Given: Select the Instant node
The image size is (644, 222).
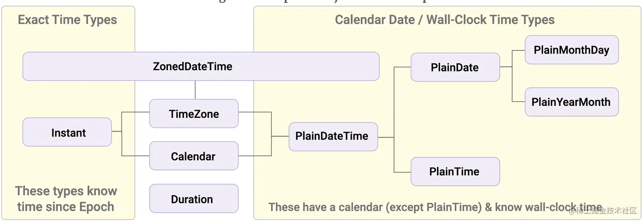Looking at the screenshot, I should (67, 132).
